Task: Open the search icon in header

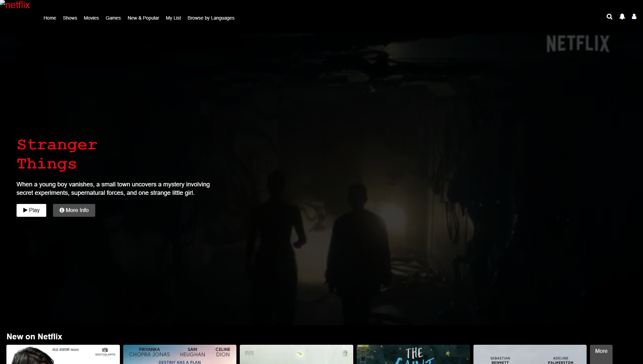Action: pos(609,17)
